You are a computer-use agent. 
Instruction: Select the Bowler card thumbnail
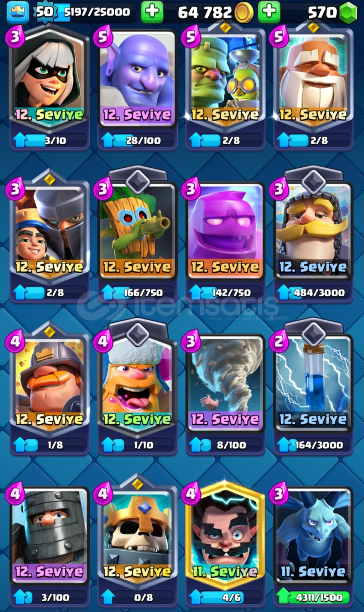click(x=137, y=78)
